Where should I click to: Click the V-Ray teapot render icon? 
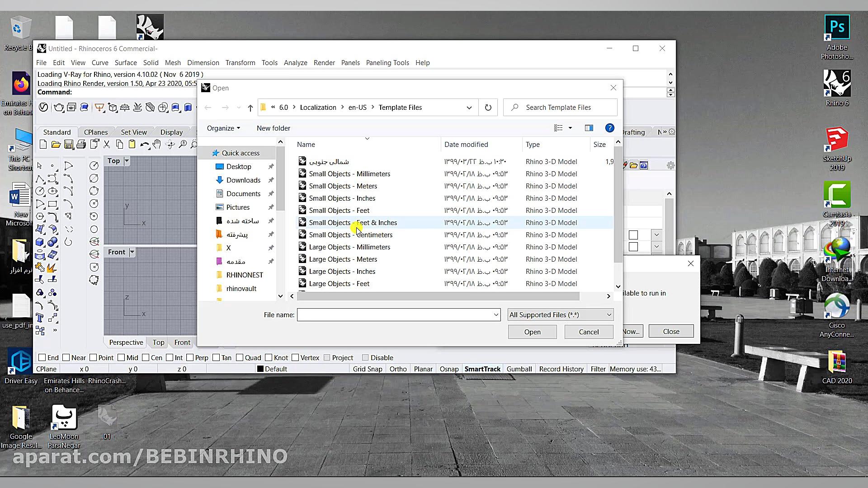pos(59,107)
